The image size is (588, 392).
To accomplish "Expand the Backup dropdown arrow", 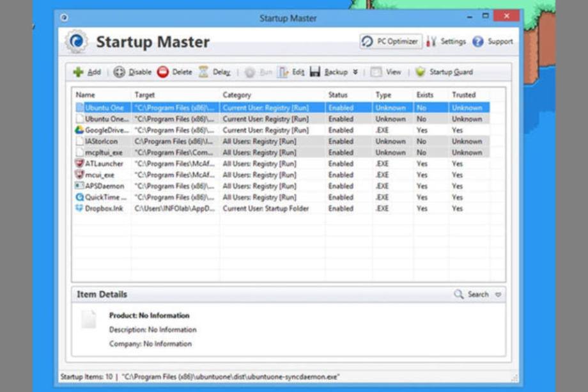I will [x=355, y=72].
